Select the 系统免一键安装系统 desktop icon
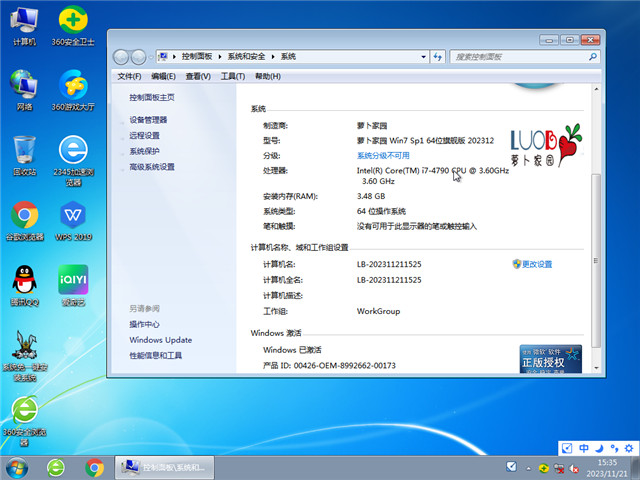Image resolution: width=640 pixels, height=480 pixels. (x=24, y=356)
